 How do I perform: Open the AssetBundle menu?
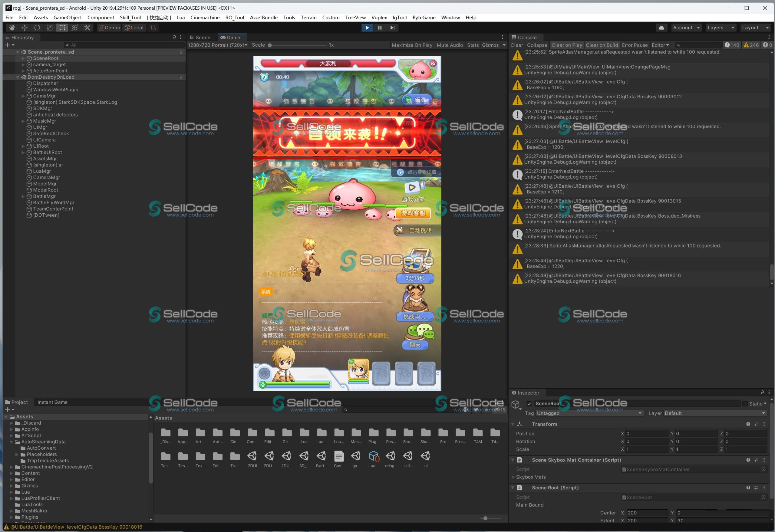click(x=263, y=17)
